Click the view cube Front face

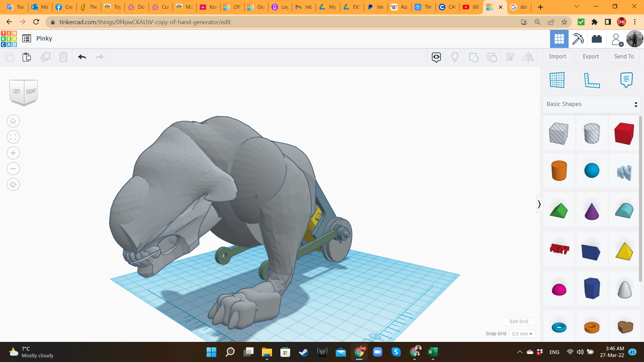coord(31,92)
